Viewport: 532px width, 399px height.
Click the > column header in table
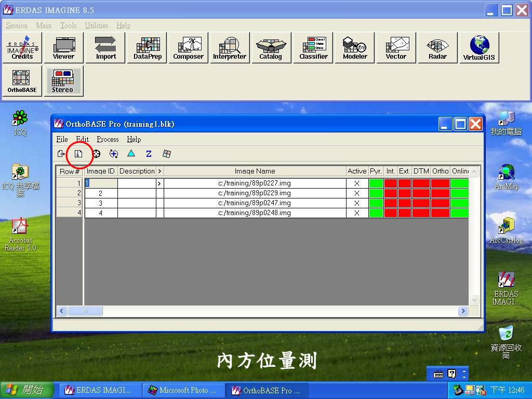point(160,171)
